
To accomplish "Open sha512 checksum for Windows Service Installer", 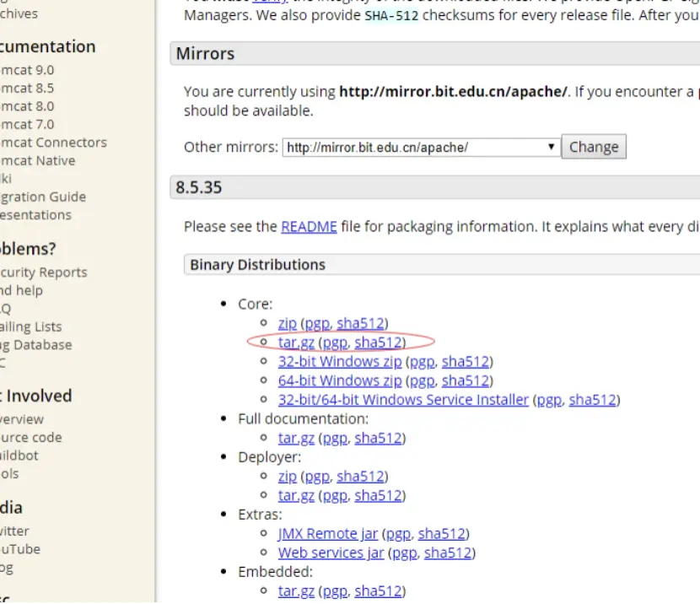I will (592, 400).
